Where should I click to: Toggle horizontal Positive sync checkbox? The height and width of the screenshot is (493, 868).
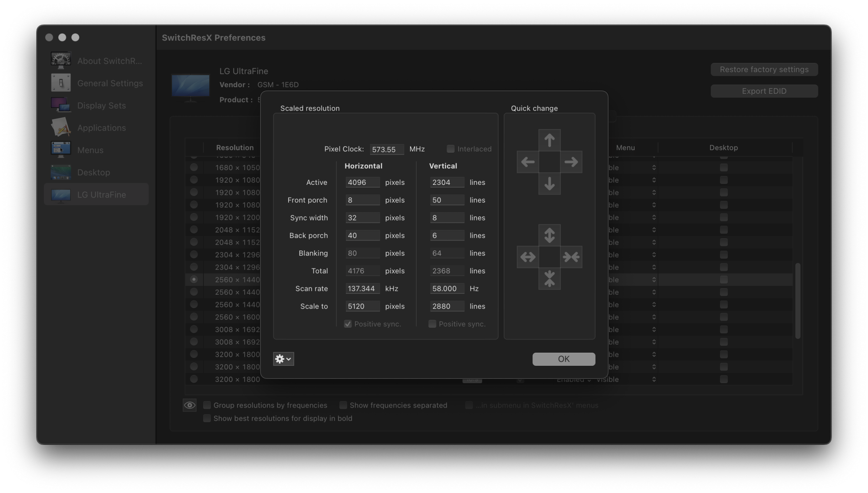tap(348, 324)
